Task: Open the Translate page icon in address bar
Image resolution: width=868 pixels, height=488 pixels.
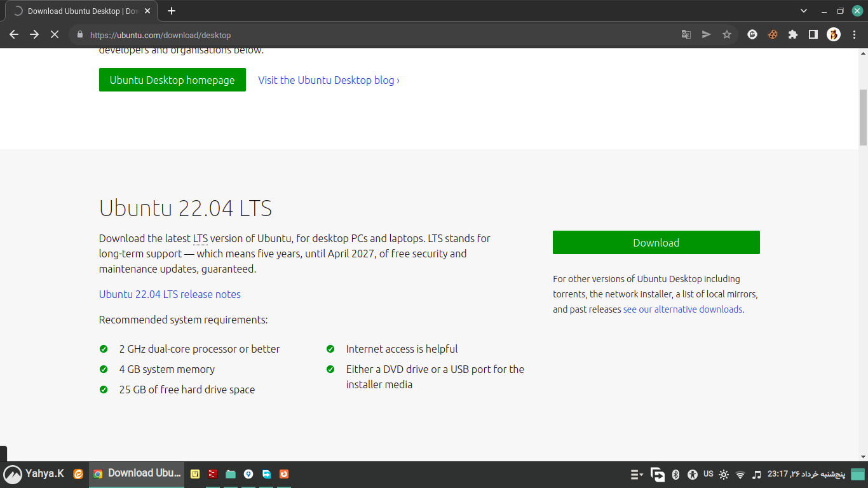Action: [x=686, y=35]
